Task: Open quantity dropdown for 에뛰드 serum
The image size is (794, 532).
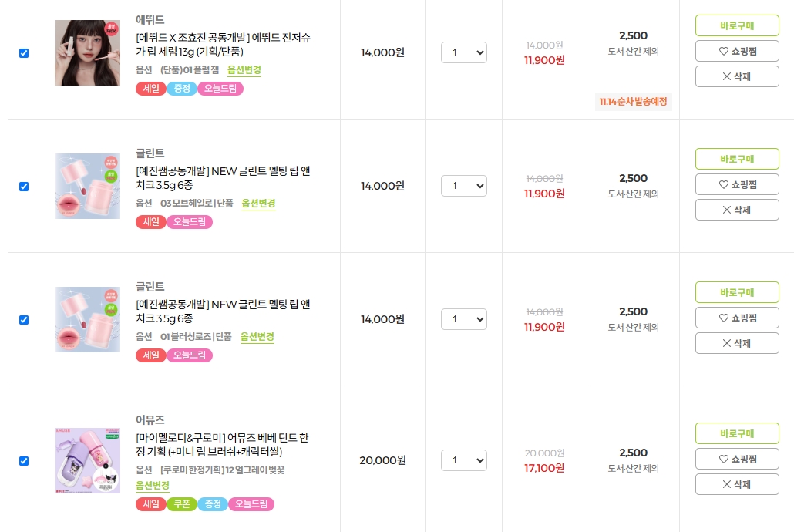Action: pos(463,52)
